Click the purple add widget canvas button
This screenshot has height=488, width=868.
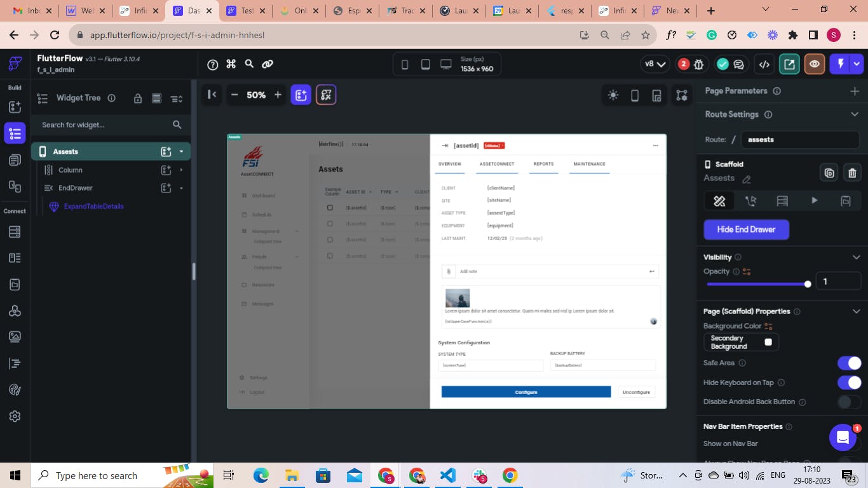click(x=301, y=95)
